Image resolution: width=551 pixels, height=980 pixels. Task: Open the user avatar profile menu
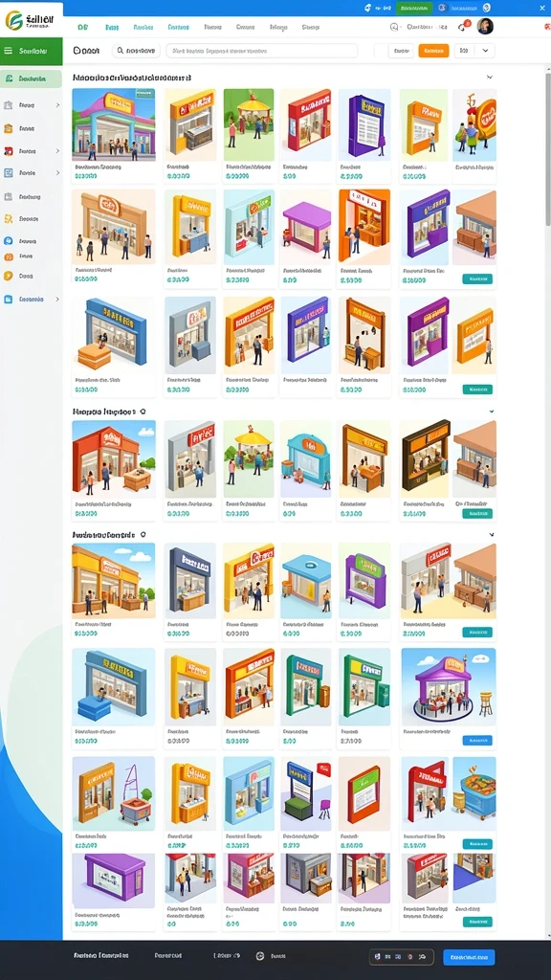pos(485,26)
